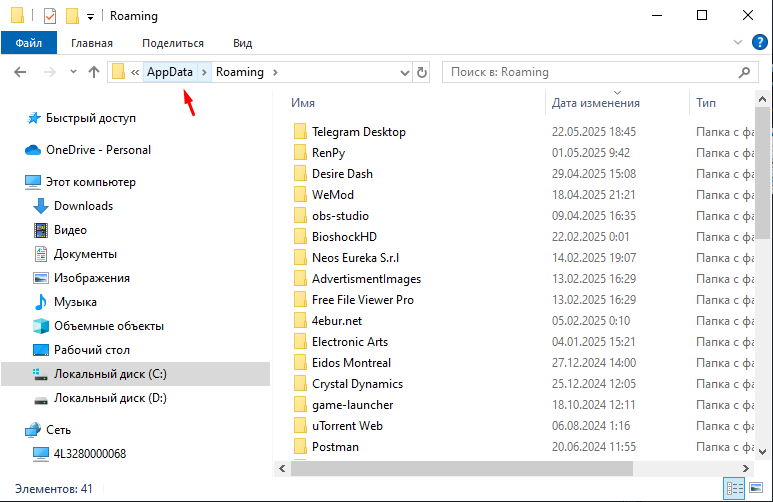Open the Файл menu
Viewport: 773px width, 502px height.
tap(29, 43)
